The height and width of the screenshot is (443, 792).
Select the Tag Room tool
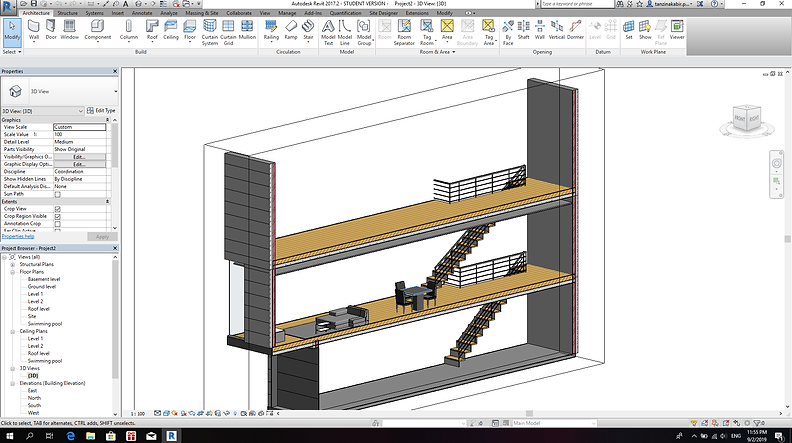point(427,32)
